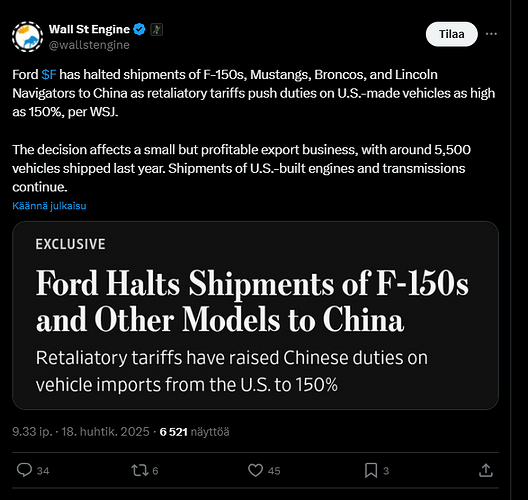Screen dimensions: 528x500
Task: Open the Wall St Engine display name
Action: click(89, 29)
